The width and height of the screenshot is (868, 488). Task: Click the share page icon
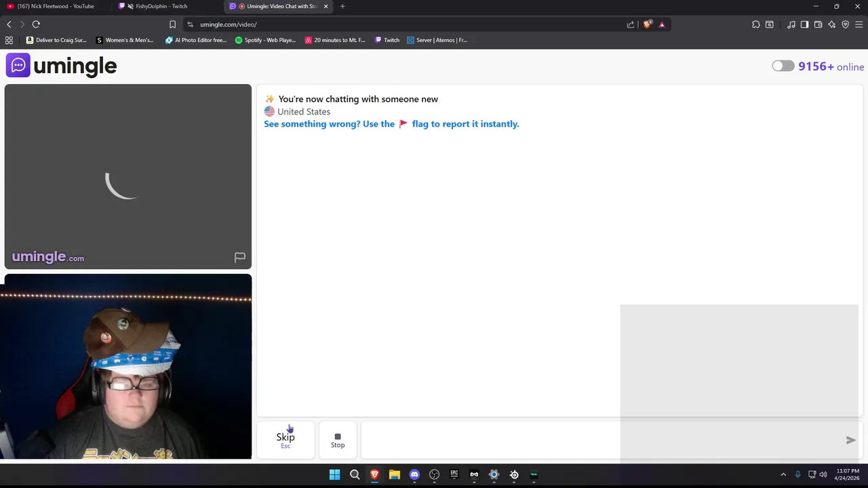click(x=631, y=24)
